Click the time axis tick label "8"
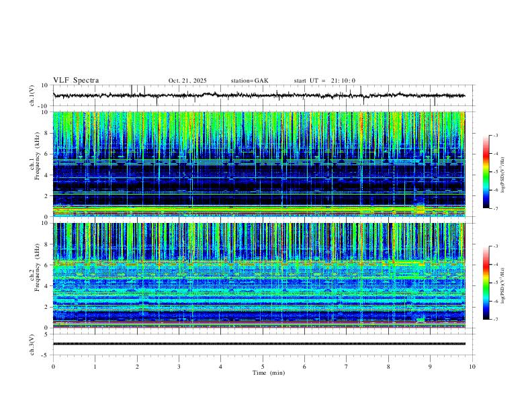The width and height of the screenshot is (532, 411). click(388, 367)
